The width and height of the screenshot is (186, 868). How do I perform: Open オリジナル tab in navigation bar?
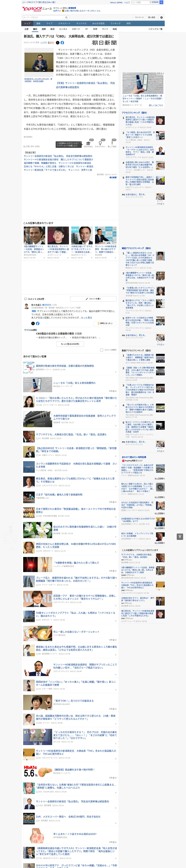click(81, 24)
